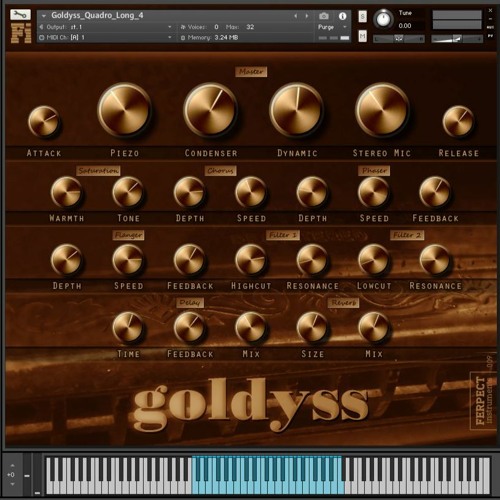Click the Max voices value 32
This screenshot has height=500, width=500.
(x=250, y=27)
